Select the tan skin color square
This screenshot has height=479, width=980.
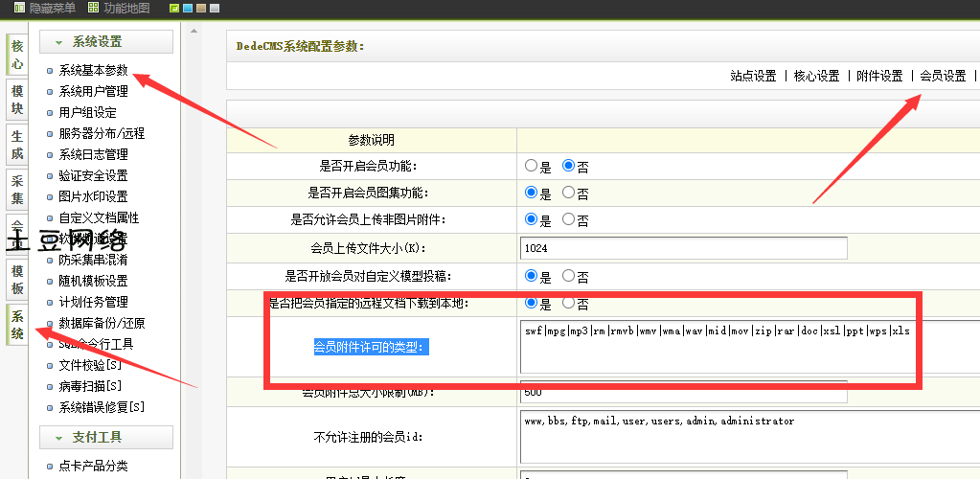click(x=201, y=9)
